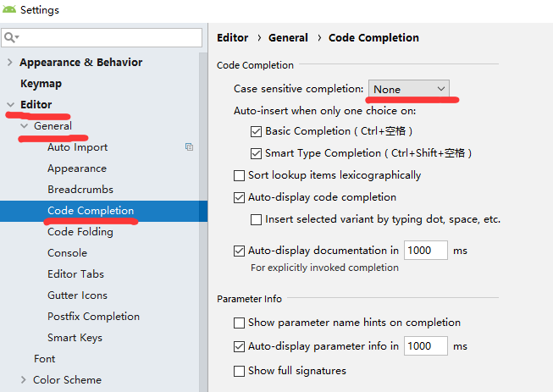Disable Auto-display code completion
The width and height of the screenshot is (553, 392).
tap(239, 197)
